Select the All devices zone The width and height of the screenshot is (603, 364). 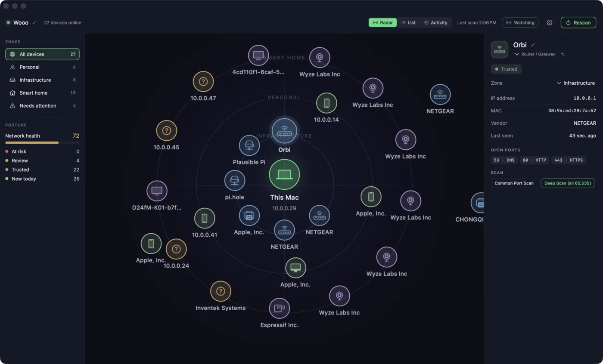[x=42, y=54]
